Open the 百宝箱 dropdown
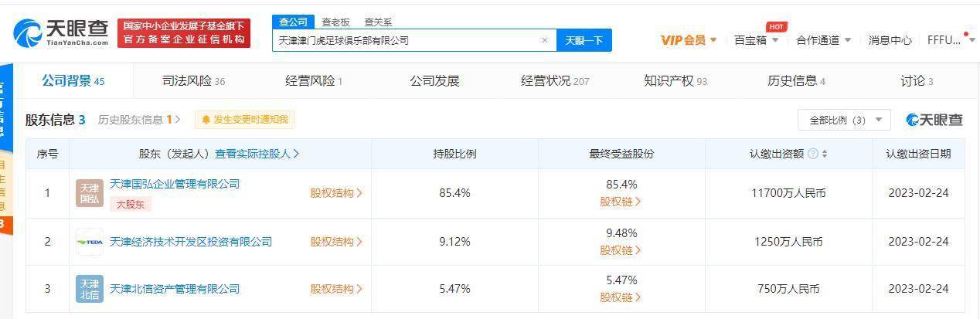This screenshot has width=980, height=319. tap(756, 40)
